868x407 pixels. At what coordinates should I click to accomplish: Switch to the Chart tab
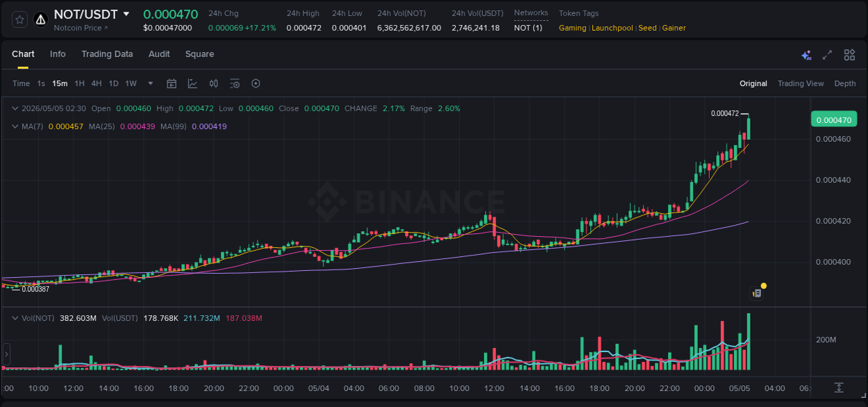tap(23, 54)
